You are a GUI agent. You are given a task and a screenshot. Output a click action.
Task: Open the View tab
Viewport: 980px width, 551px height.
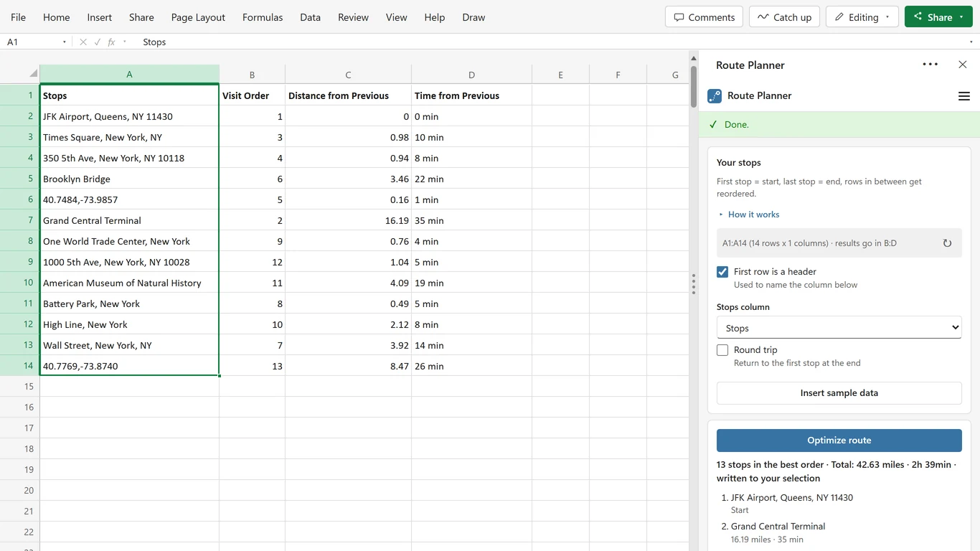click(396, 17)
